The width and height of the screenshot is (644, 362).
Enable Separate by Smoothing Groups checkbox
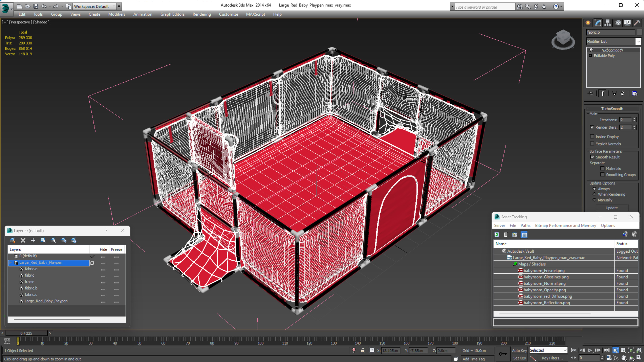click(x=602, y=174)
